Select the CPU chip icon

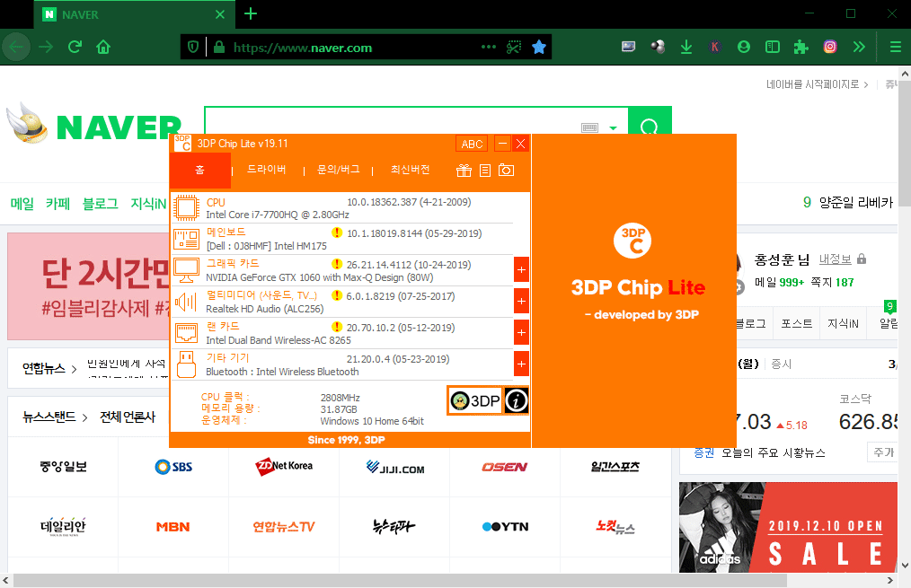[187, 207]
